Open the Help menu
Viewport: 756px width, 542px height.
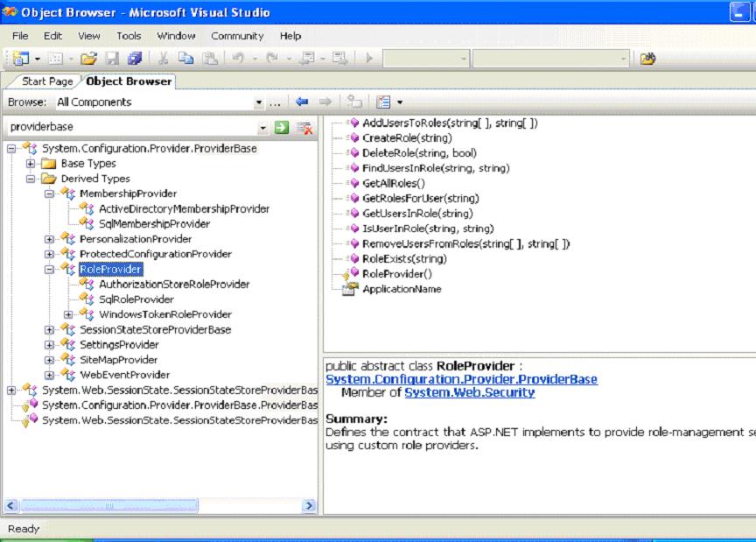click(290, 36)
